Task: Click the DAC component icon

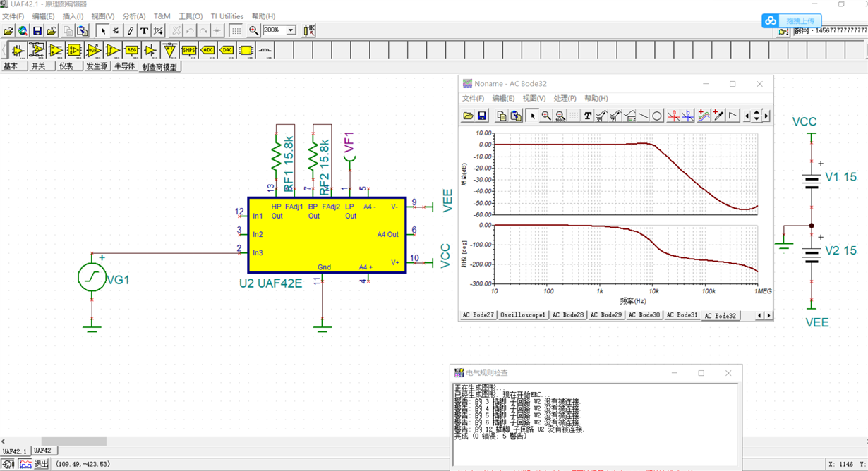Action: [227, 50]
